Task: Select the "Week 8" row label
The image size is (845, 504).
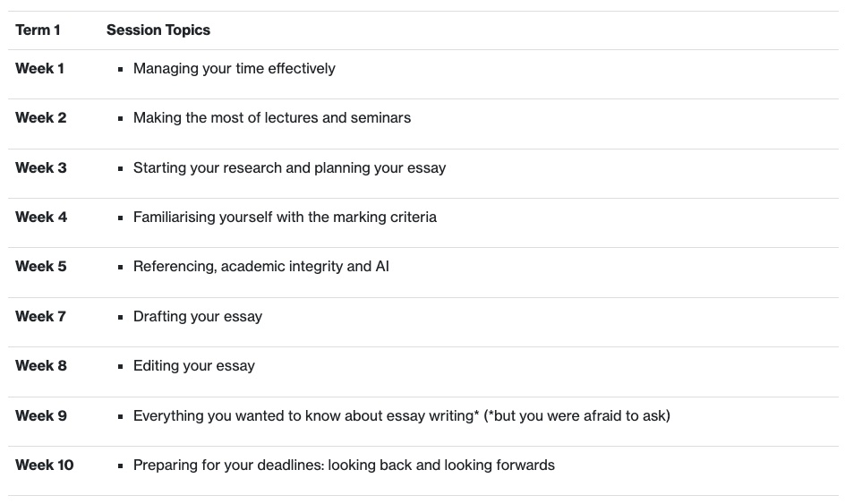Action: (x=41, y=366)
